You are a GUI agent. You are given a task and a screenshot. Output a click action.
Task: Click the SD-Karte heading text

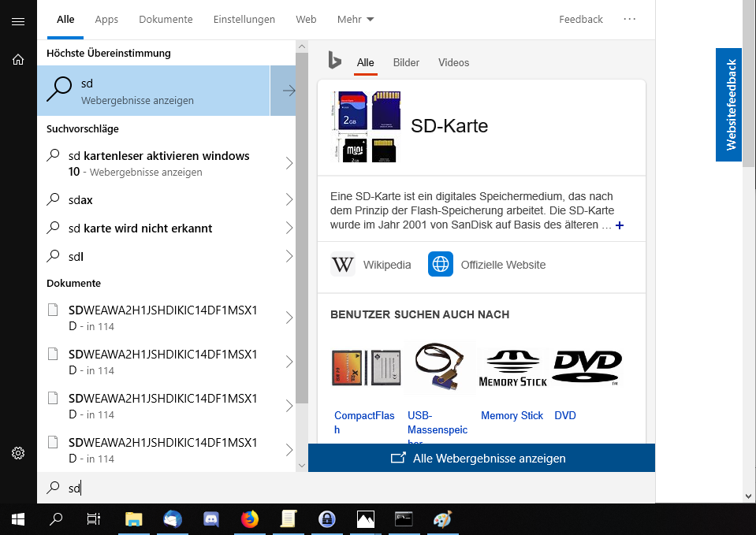pos(449,126)
